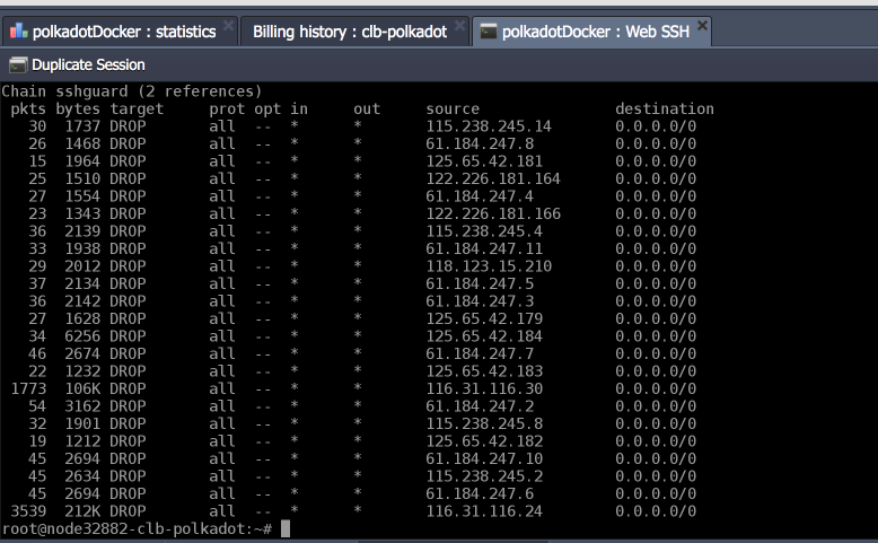
Task: Close the polkadotDocker : statistics tab
Action: point(229,24)
